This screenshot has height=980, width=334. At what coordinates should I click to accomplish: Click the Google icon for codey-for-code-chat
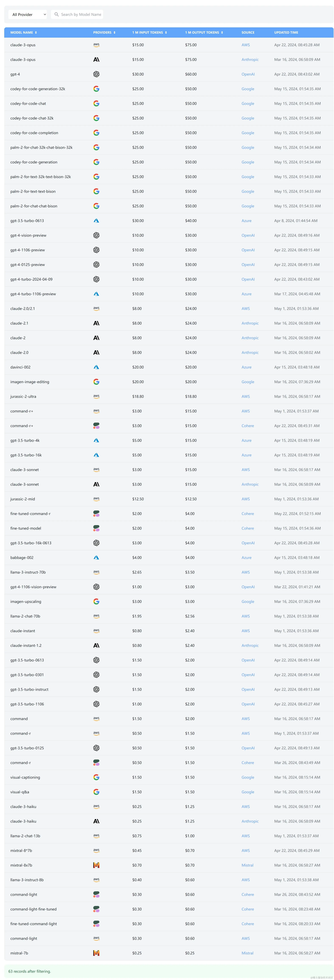tap(96, 104)
